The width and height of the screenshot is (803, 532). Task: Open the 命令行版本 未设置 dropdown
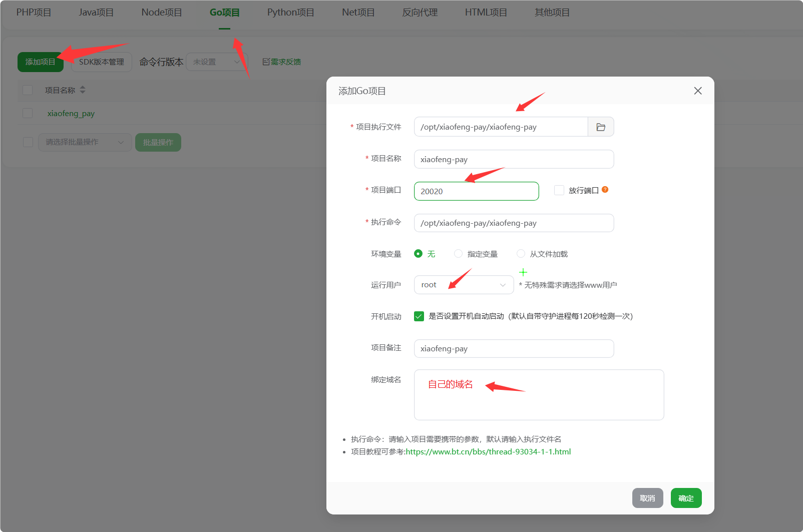(216, 62)
